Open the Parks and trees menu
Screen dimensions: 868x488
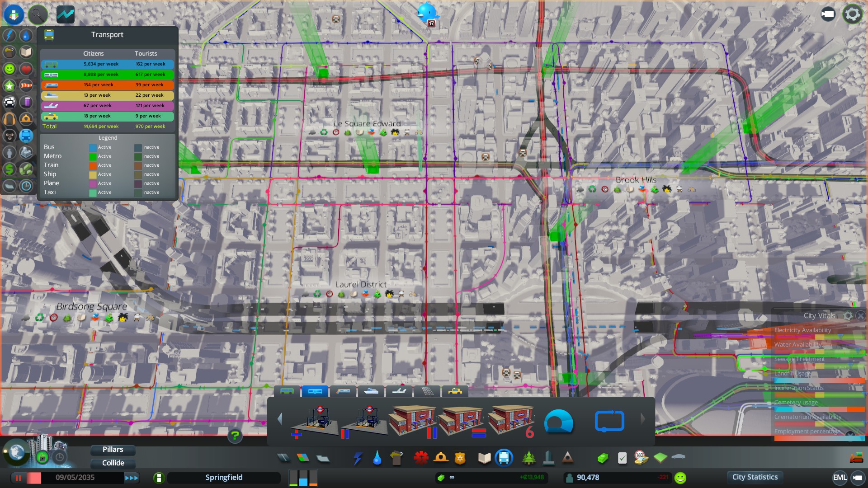click(528, 458)
